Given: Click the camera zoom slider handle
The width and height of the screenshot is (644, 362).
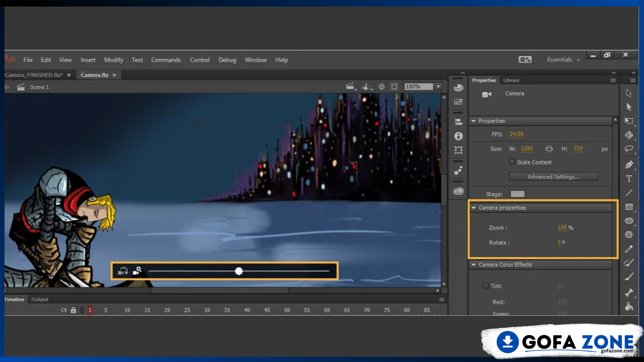Looking at the screenshot, I should 239,271.
